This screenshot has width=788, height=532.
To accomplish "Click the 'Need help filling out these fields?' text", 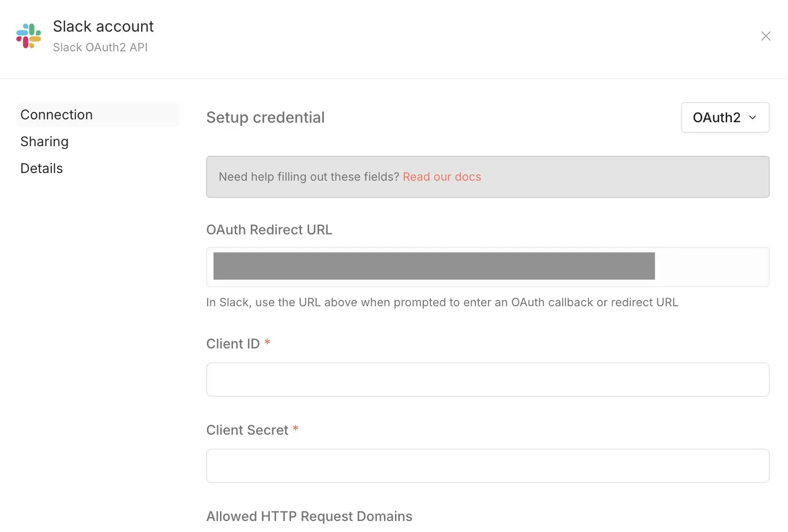I will click(309, 177).
